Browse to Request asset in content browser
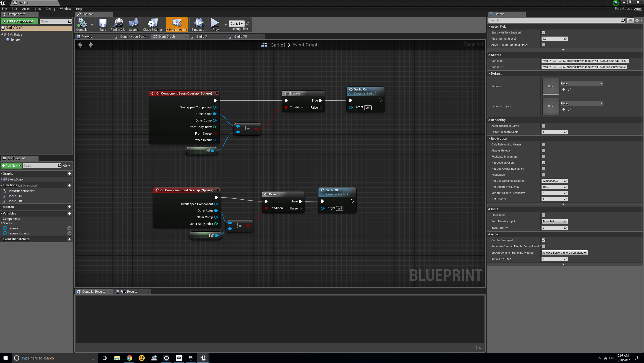This screenshot has height=363, width=644. click(x=570, y=89)
